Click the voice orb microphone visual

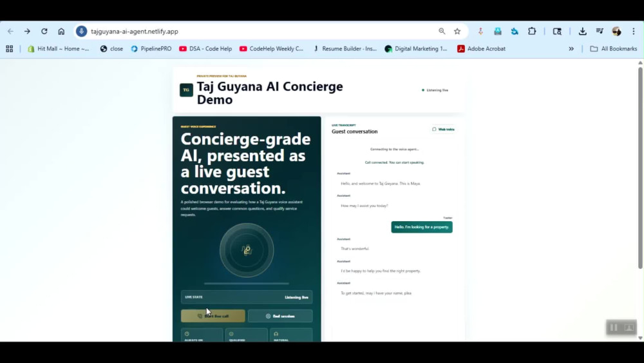click(x=247, y=250)
